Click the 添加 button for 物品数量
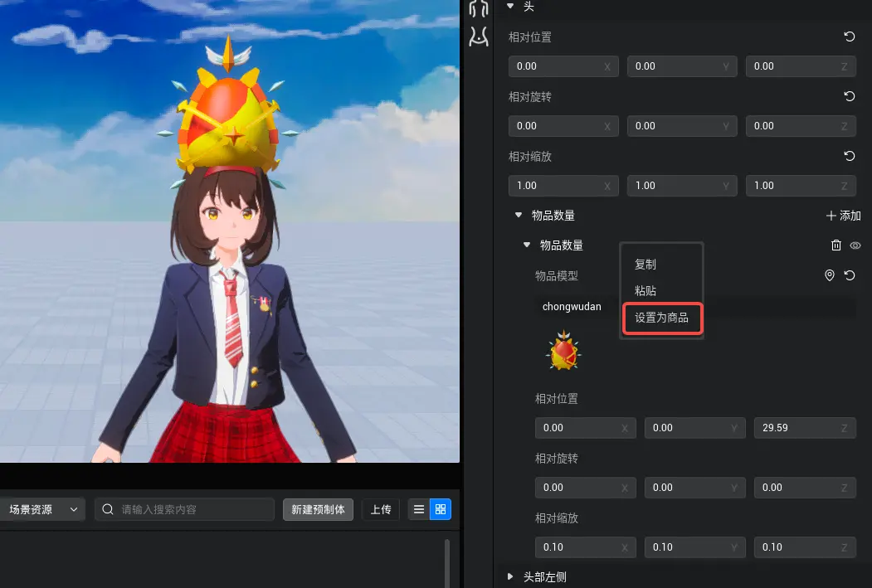The width and height of the screenshot is (872, 588). 843,215
